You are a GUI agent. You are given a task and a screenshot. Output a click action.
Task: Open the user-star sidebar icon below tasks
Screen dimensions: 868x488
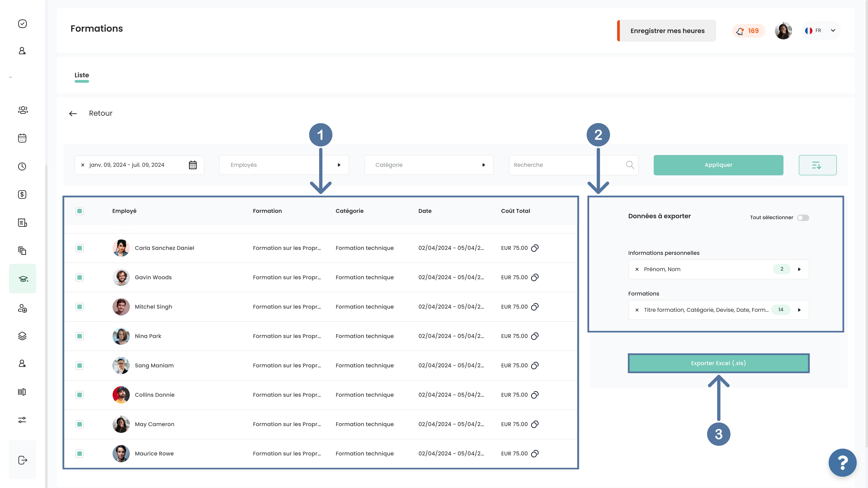(x=22, y=51)
